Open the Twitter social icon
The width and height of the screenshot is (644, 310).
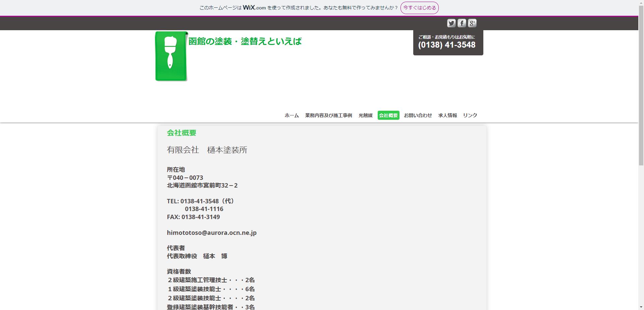click(x=451, y=23)
